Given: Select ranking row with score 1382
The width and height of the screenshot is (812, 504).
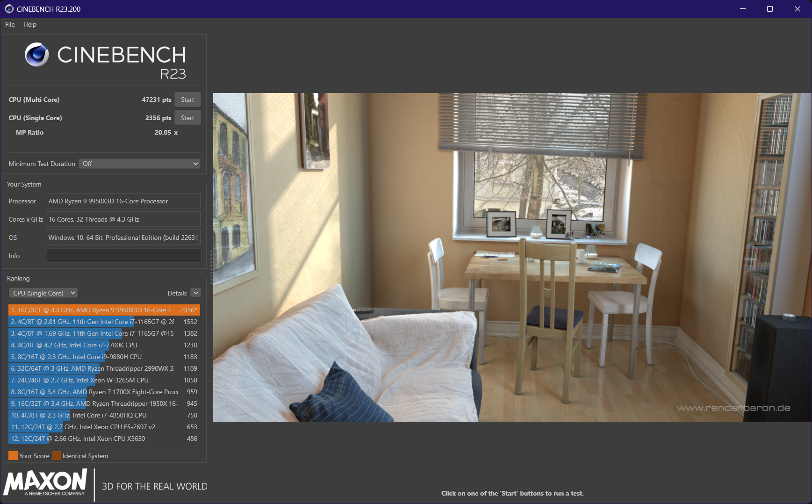Looking at the screenshot, I should click(x=104, y=333).
